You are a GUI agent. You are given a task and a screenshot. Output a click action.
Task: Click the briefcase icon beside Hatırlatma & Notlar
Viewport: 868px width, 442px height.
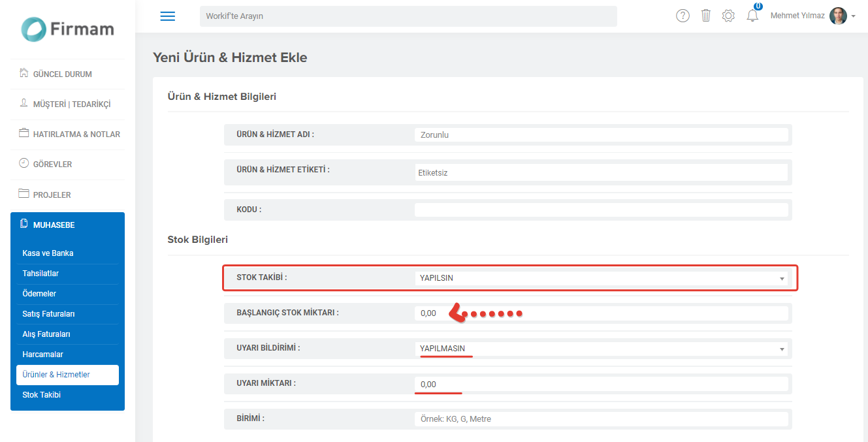coord(24,133)
